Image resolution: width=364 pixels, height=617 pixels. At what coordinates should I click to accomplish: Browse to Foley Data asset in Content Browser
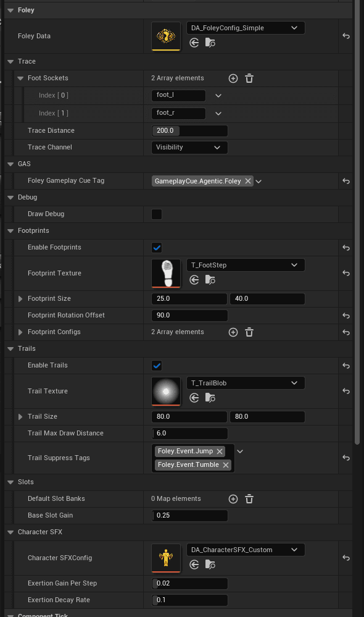[x=210, y=43]
